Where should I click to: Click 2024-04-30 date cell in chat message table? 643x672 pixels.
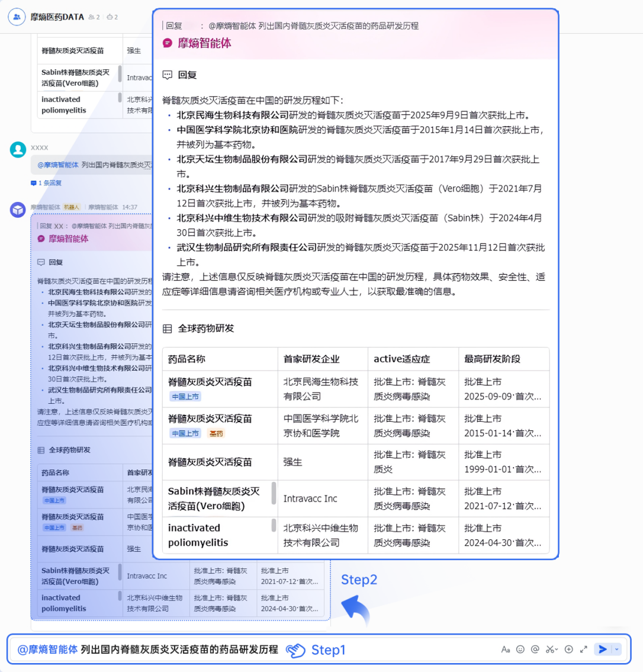tap(290, 603)
